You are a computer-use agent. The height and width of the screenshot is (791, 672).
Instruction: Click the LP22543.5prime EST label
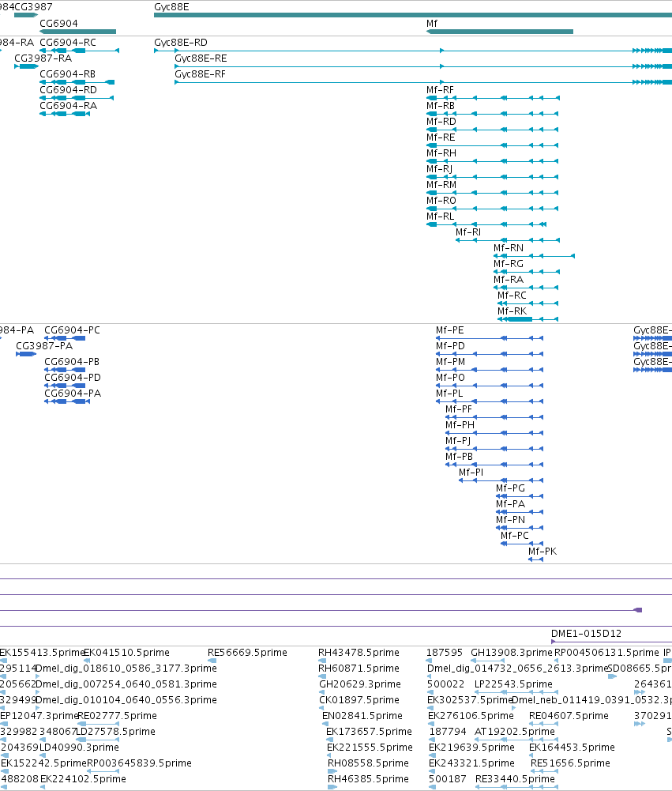click(x=513, y=684)
